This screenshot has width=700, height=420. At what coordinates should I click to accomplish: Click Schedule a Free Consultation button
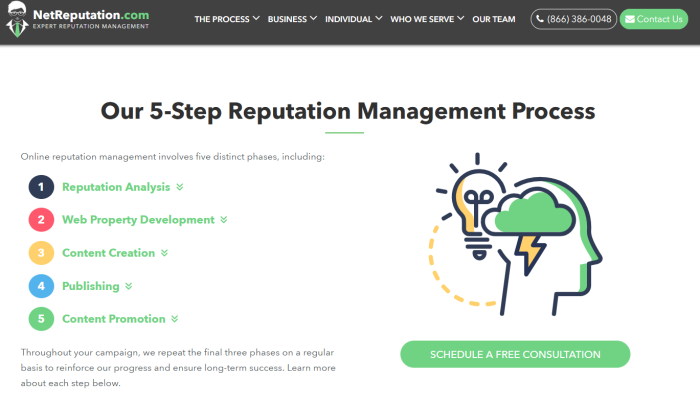[515, 354]
